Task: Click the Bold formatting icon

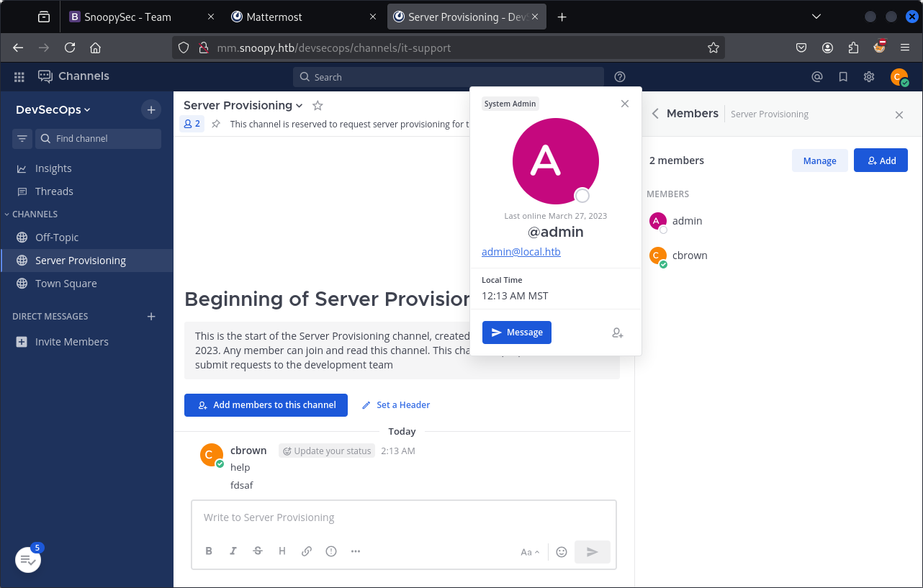Action: (x=209, y=551)
